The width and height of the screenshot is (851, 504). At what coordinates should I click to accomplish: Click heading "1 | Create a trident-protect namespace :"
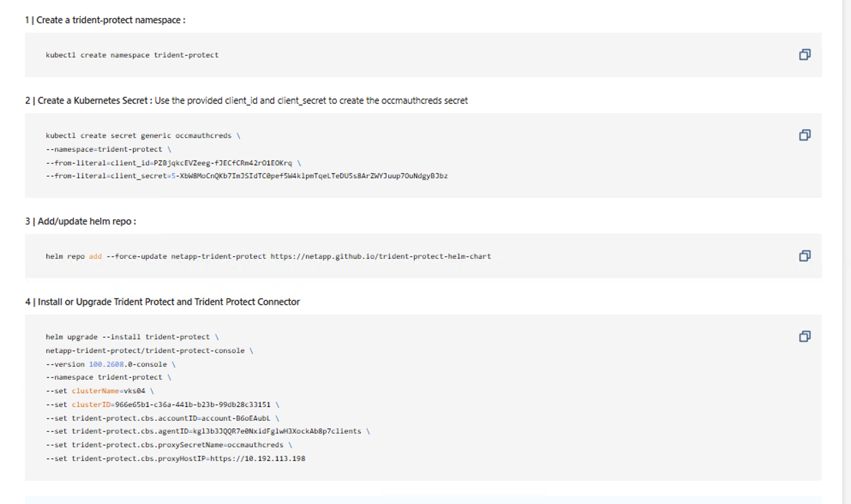tap(105, 20)
